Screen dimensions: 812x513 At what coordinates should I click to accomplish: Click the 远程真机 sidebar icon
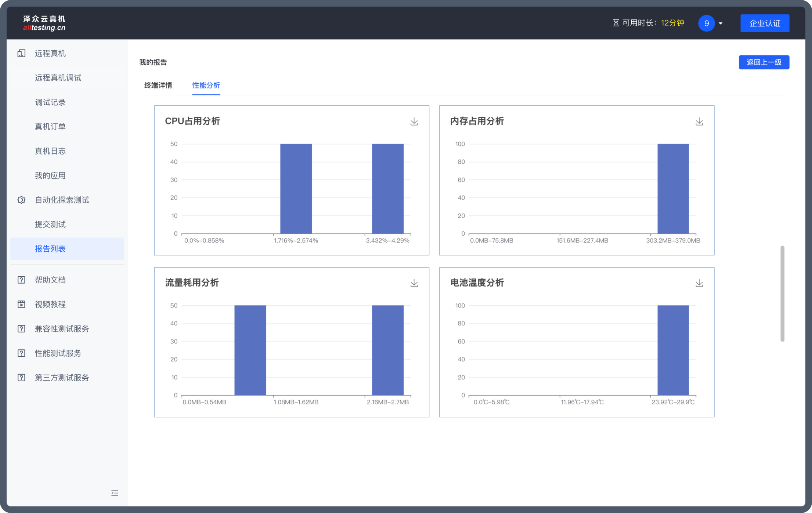coord(21,53)
